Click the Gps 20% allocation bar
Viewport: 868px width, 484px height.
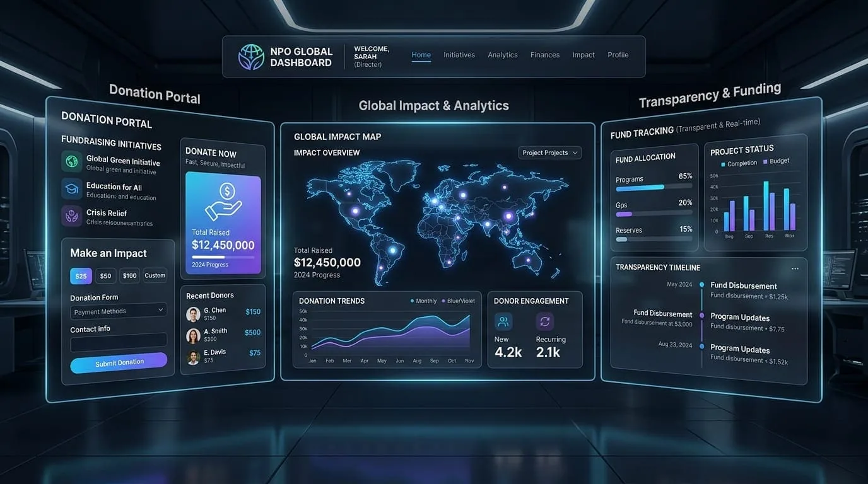pyautogui.click(x=654, y=214)
